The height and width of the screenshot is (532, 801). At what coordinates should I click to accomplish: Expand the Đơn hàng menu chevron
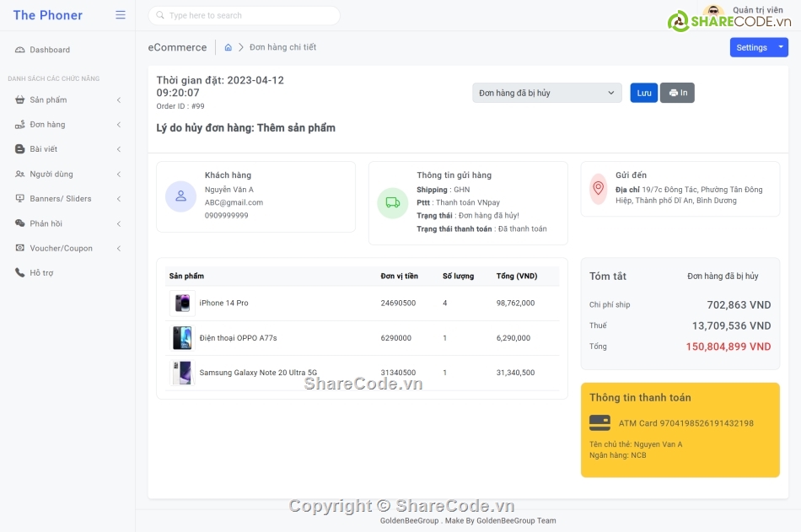pos(119,124)
